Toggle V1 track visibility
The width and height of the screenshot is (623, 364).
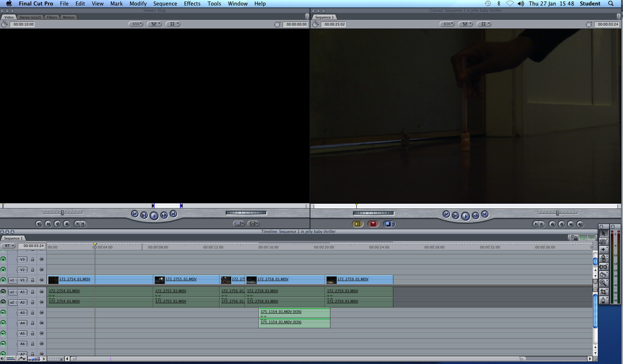click(x=4, y=280)
